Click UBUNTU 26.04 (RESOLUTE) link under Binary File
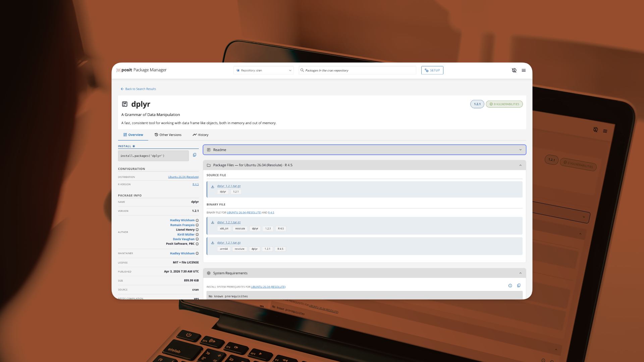 coord(244,213)
